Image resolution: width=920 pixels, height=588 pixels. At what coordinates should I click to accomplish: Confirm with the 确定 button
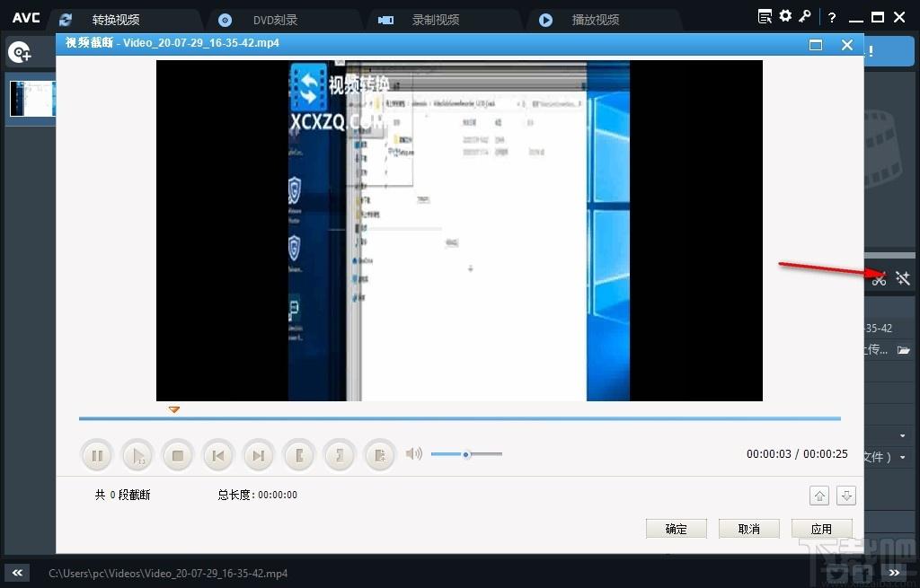676,529
